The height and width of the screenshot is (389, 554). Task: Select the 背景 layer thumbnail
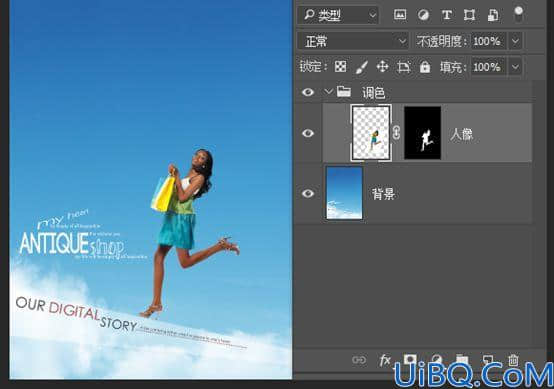[x=344, y=193]
